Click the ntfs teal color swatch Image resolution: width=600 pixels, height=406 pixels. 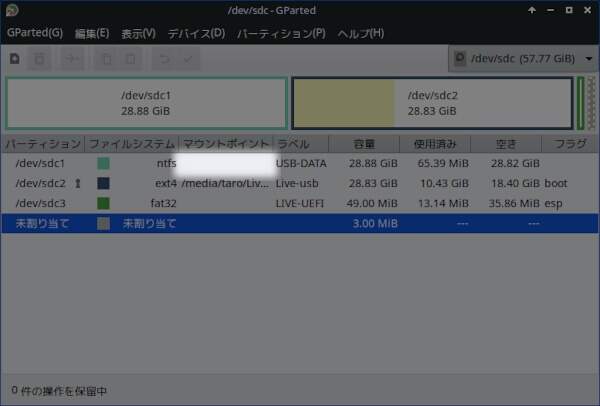point(103,163)
